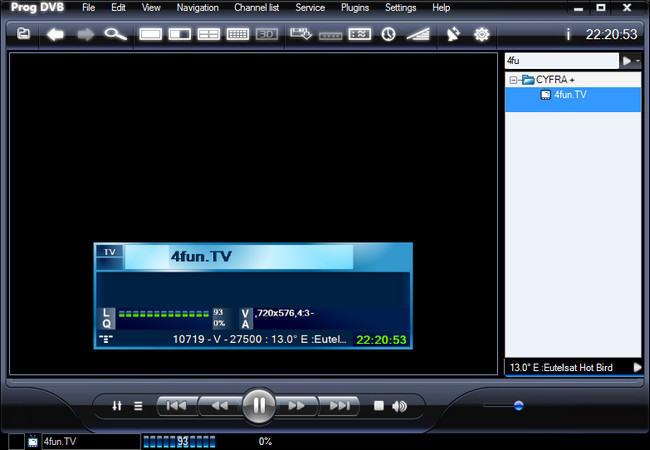650x450 pixels.
Task: Open the channel list file icon in toolbar
Action: [24, 34]
